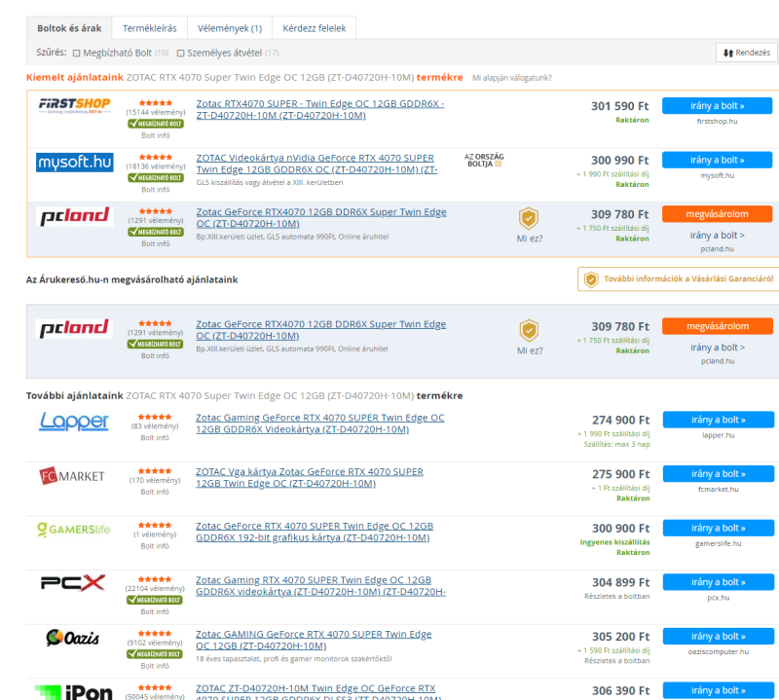The height and width of the screenshot is (700, 779).
Task: Open the GAMERSlife store logo
Action: [x=74, y=530]
